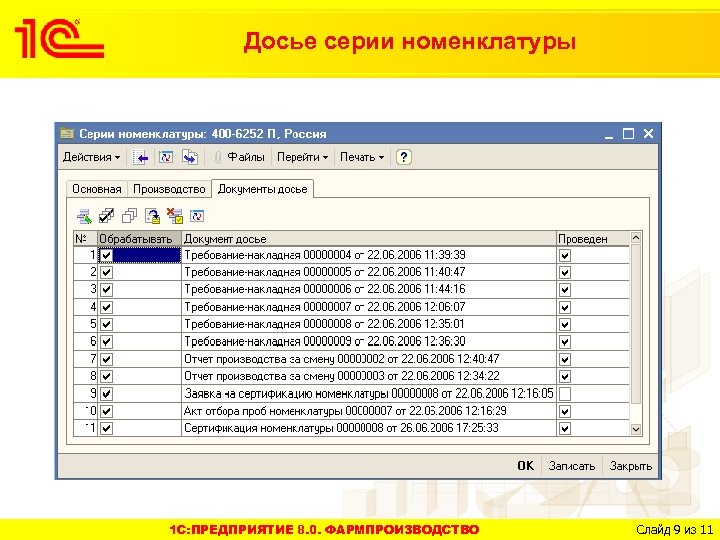This screenshot has height=540, width=720.
Task: Switch to the Производство tab
Action: [x=169, y=189]
